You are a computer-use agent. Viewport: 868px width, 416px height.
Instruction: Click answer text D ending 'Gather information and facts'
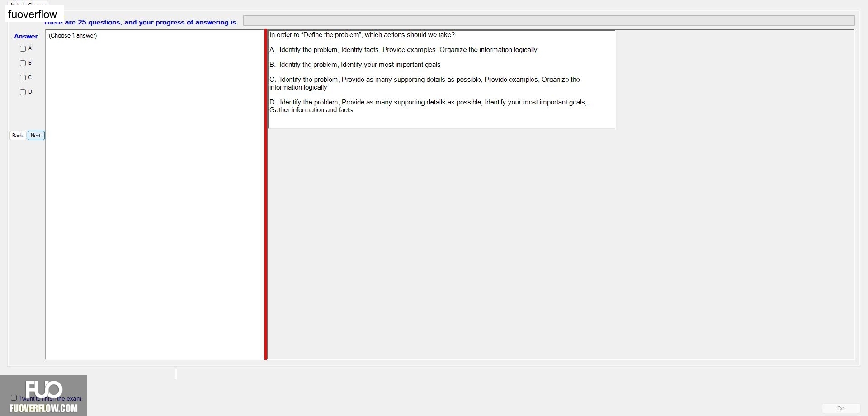[x=428, y=106]
